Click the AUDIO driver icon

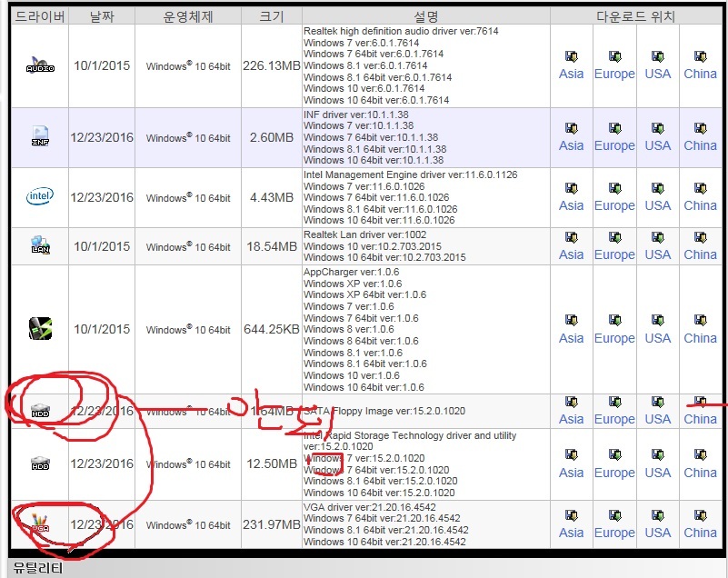pos(40,65)
